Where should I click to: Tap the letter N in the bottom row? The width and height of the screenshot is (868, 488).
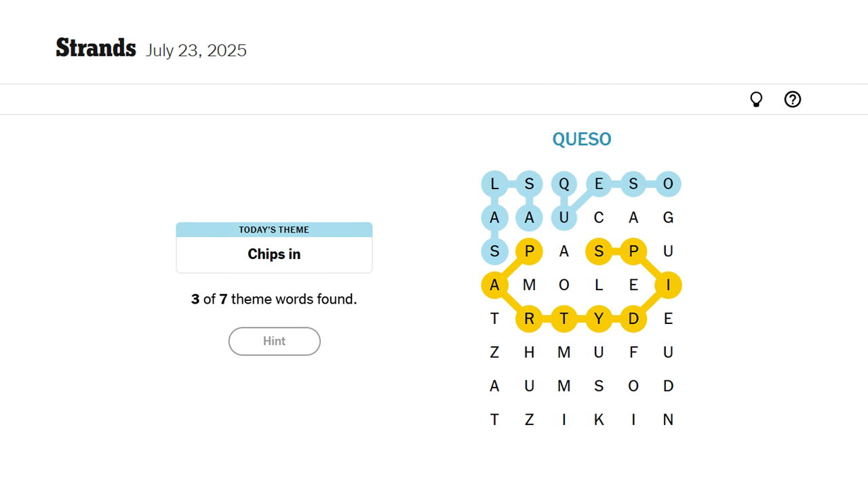(x=668, y=420)
